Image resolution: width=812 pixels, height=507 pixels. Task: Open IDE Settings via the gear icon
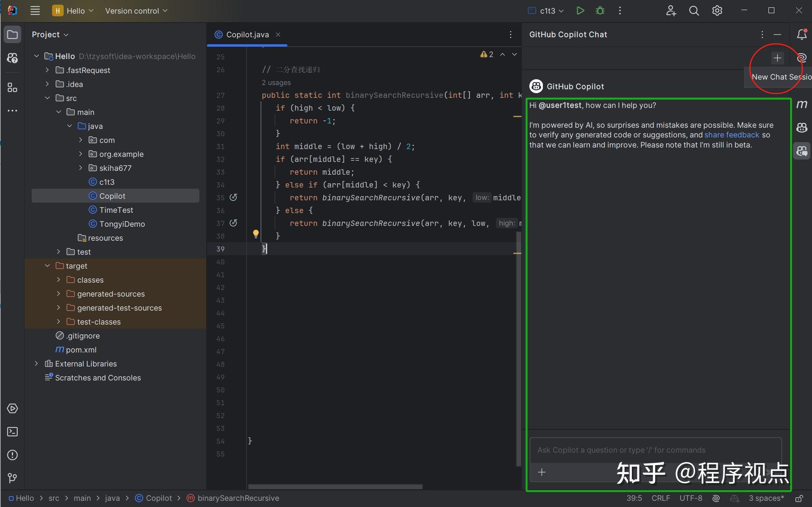[717, 10]
